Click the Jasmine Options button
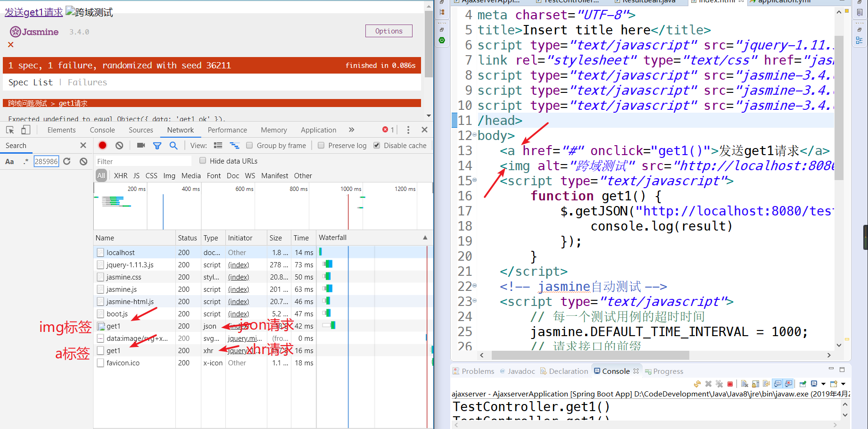Image resolution: width=868 pixels, height=429 pixels. click(389, 31)
